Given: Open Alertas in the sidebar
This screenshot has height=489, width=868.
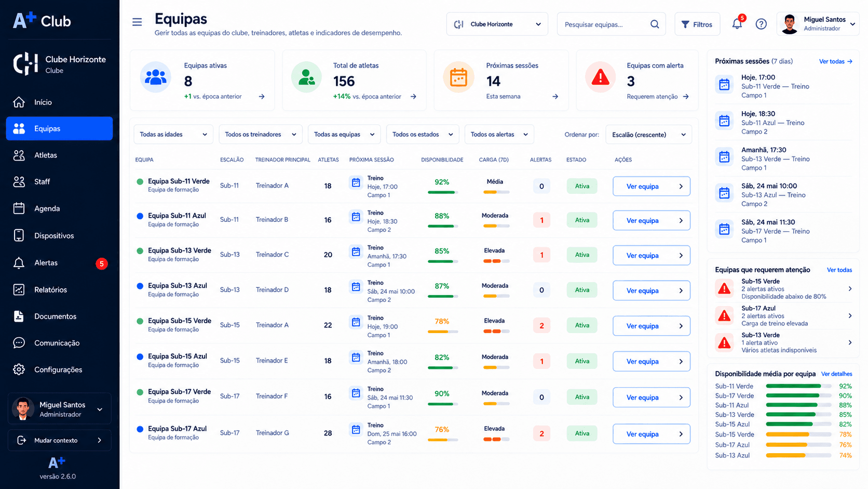Looking at the screenshot, I should coord(59,262).
